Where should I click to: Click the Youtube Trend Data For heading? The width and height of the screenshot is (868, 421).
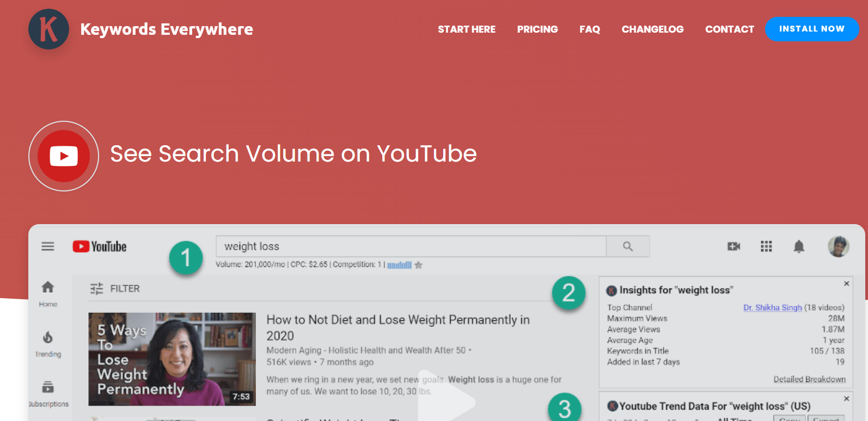[715, 406]
